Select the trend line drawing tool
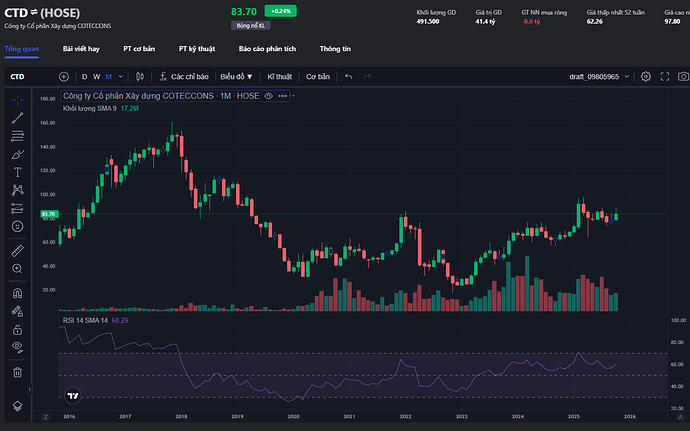This screenshot has height=431, width=690. 18,118
